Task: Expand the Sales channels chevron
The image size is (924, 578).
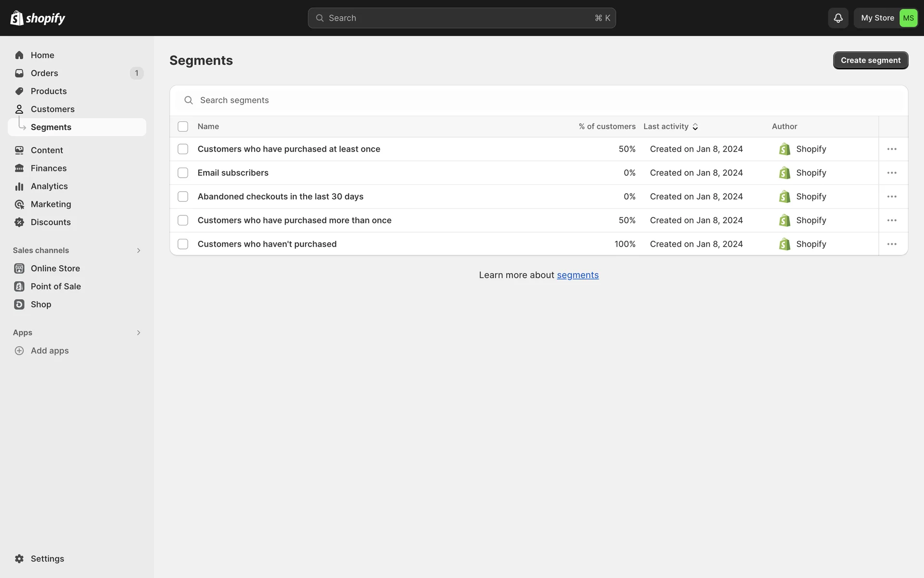Action: click(x=139, y=250)
